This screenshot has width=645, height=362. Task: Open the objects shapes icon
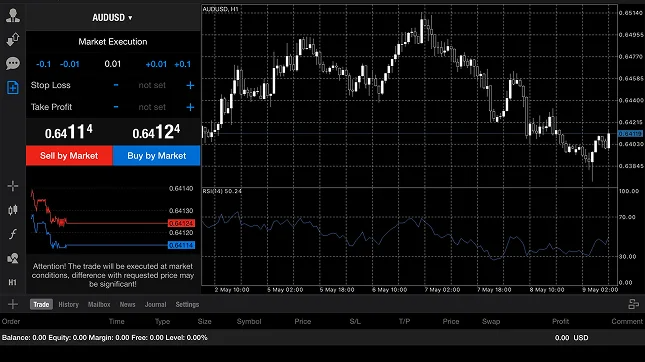(13, 258)
